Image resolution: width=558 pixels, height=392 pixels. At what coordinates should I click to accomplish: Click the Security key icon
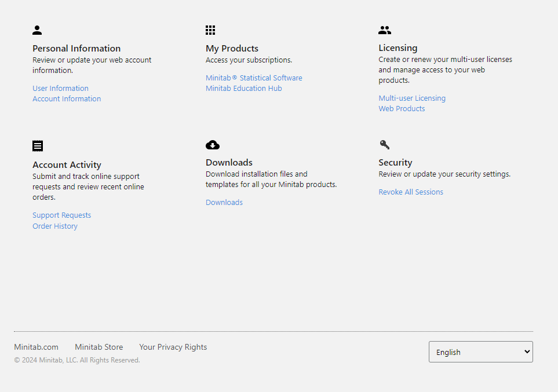point(385,145)
